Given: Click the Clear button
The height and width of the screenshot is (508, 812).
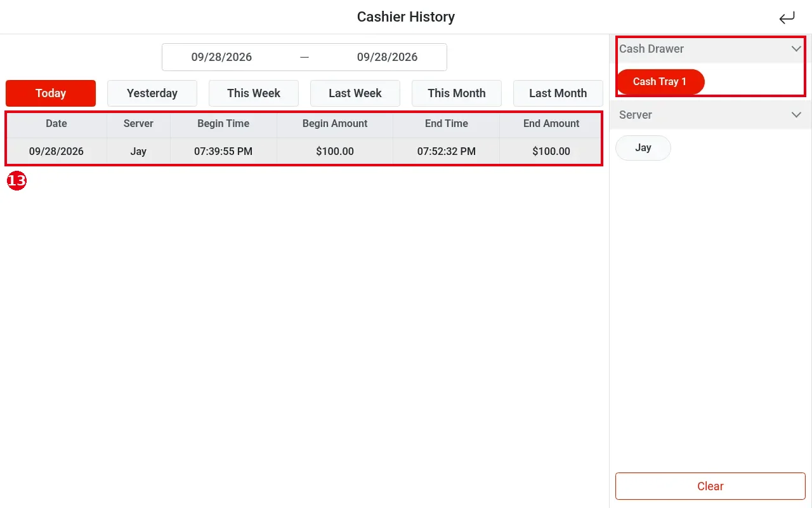Looking at the screenshot, I should coord(710,486).
